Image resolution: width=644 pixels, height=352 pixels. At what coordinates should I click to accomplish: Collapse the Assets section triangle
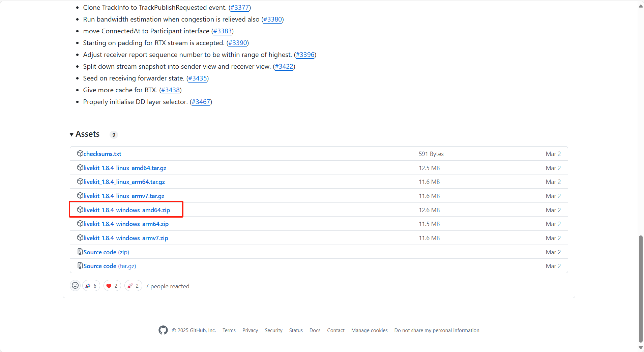[x=71, y=134]
